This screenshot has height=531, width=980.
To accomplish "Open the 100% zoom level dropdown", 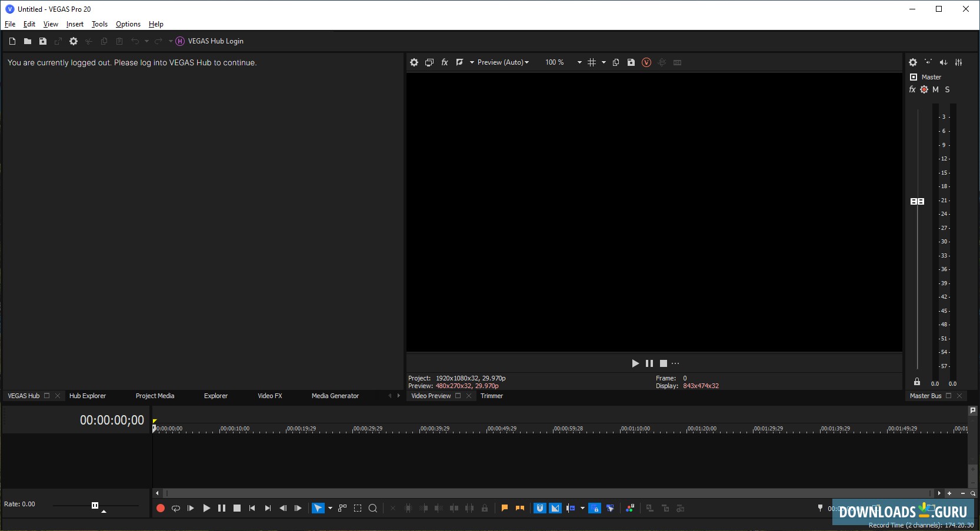I will coord(579,62).
